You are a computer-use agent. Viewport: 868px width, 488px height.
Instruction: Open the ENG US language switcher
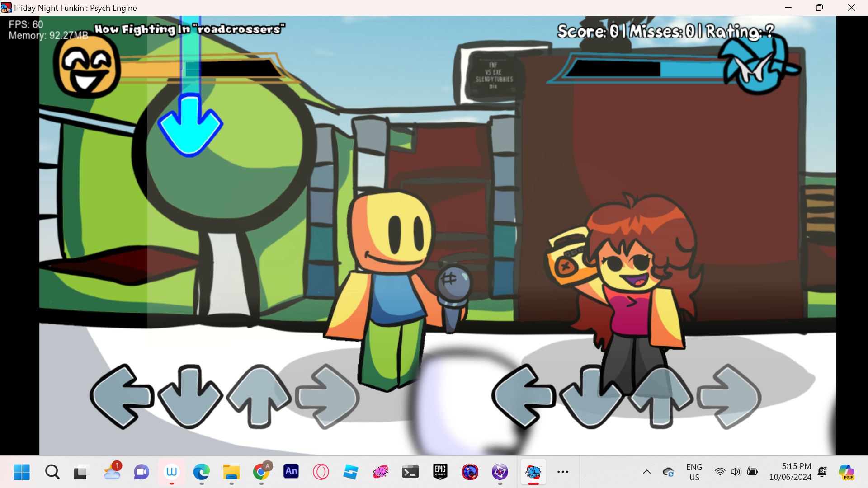click(x=694, y=472)
